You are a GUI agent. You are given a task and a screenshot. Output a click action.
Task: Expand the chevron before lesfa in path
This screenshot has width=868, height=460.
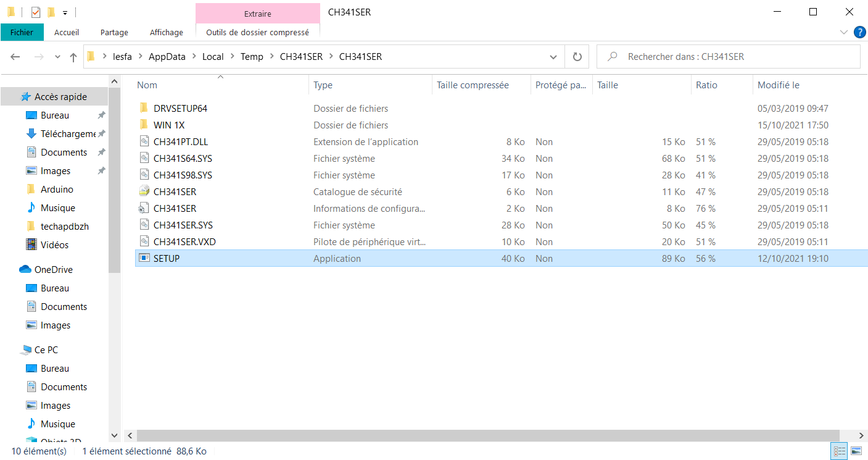[105, 57]
